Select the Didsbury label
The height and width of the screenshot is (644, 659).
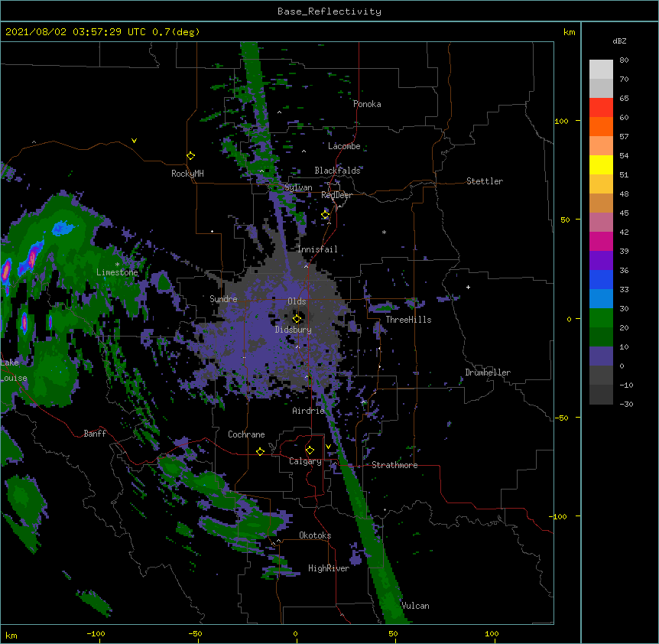[x=294, y=330]
